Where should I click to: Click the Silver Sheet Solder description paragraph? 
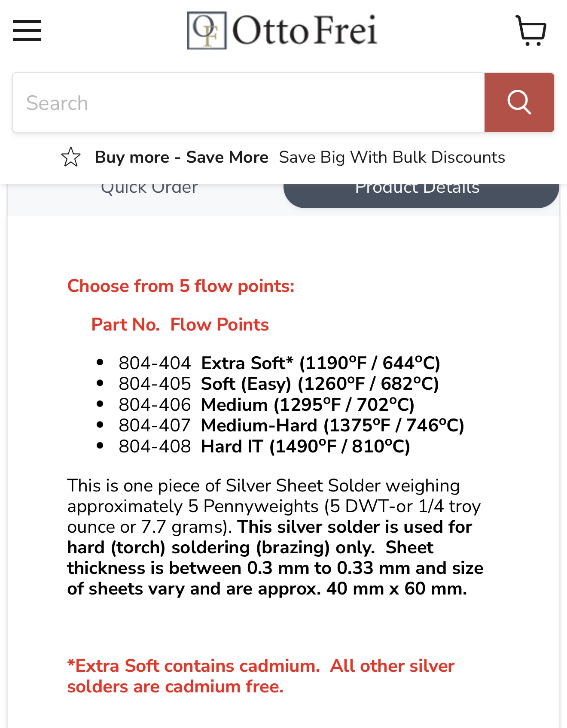(275, 537)
